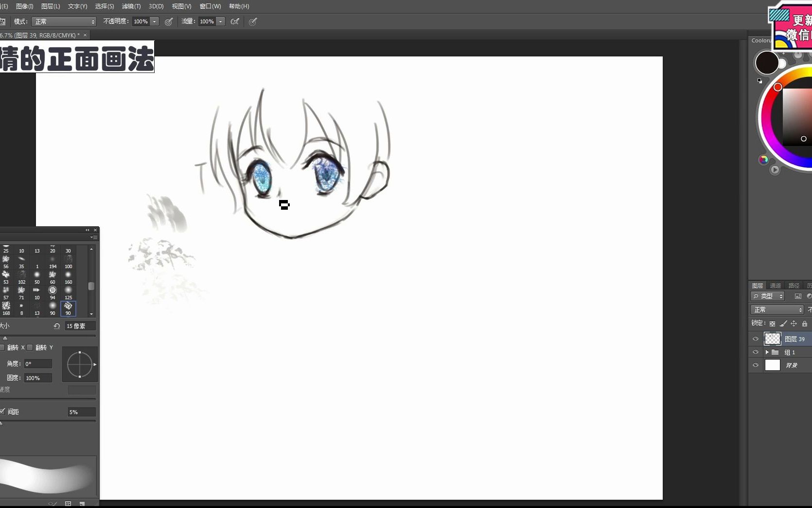The height and width of the screenshot is (508, 812).
Task: Toggle 翻转 Y checkbox
Action: click(30, 347)
